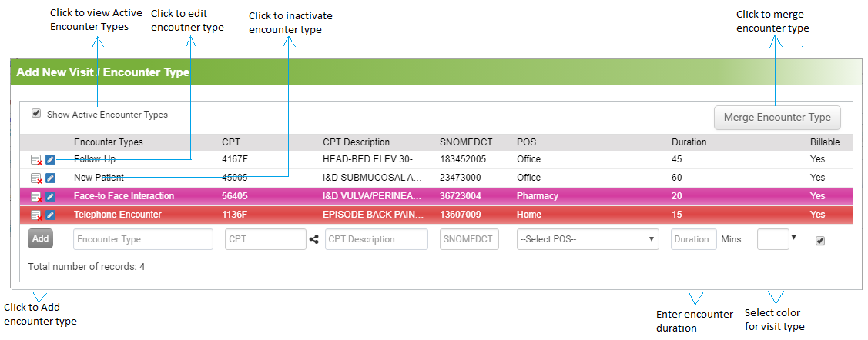
Task: Open edit pencil for Face-to Face Interaction
Action: [50, 196]
